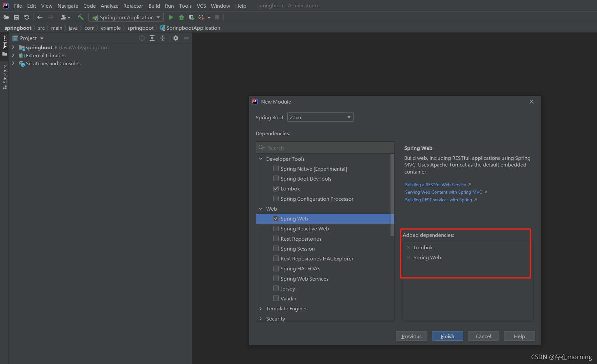The height and width of the screenshot is (364, 597).
Task: Check Spring HATEOAS dependency
Action: [276, 268]
